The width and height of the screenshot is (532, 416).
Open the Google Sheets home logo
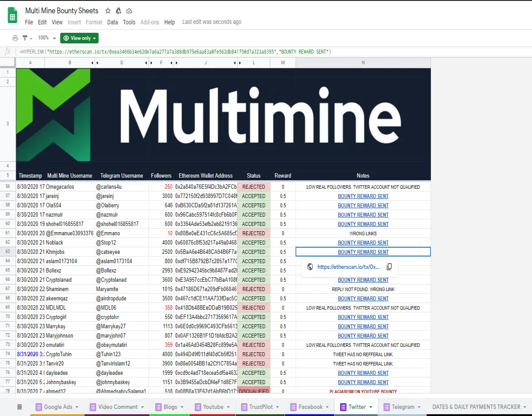[12, 16]
